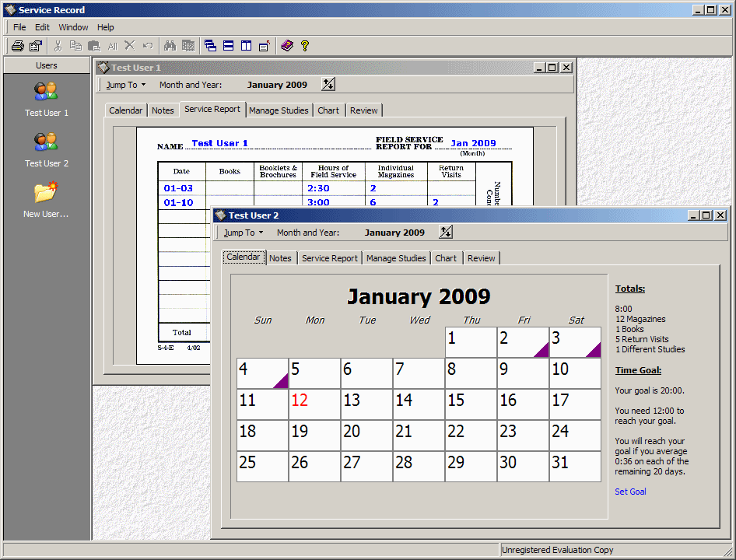Select Test User 2 in Users panel

pos(46,150)
